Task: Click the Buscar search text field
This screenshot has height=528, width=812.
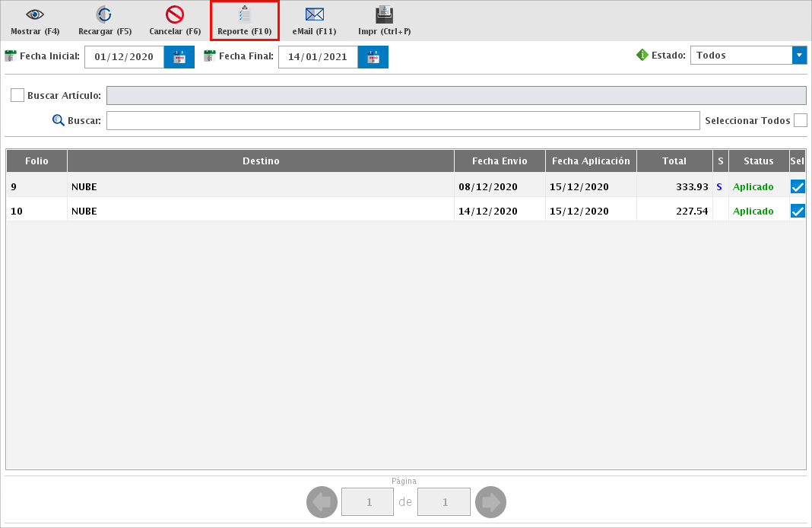Action: point(402,121)
